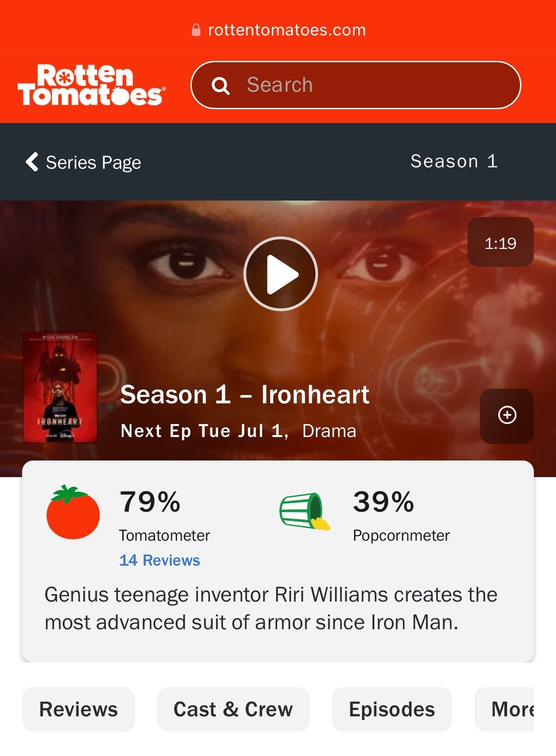The image size is (556, 756).
Task: Add Ironheart to watchlist with plus icon
Action: tap(507, 415)
